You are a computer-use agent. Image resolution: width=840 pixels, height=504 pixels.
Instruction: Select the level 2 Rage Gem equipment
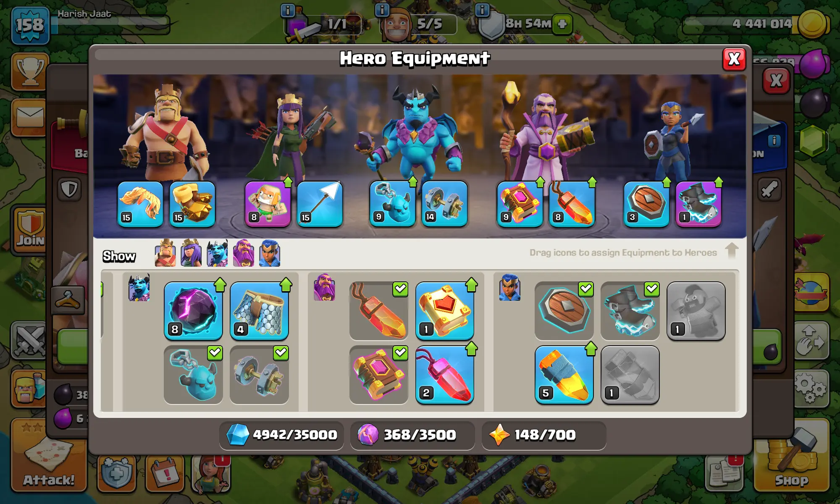(x=445, y=375)
